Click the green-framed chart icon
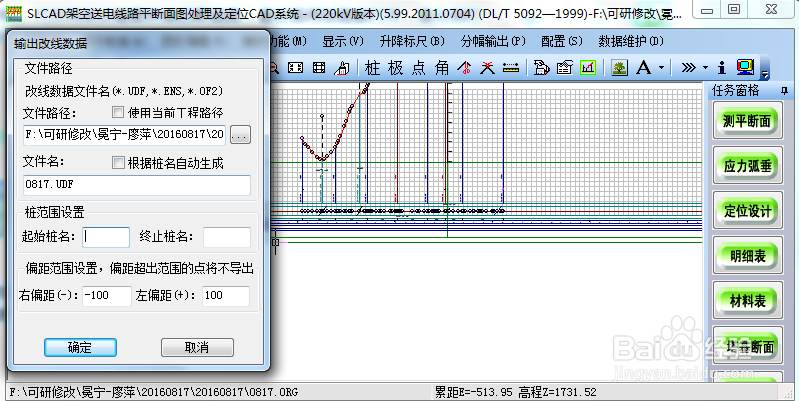Viewport: 799px width, 401px height. (588, 67)
